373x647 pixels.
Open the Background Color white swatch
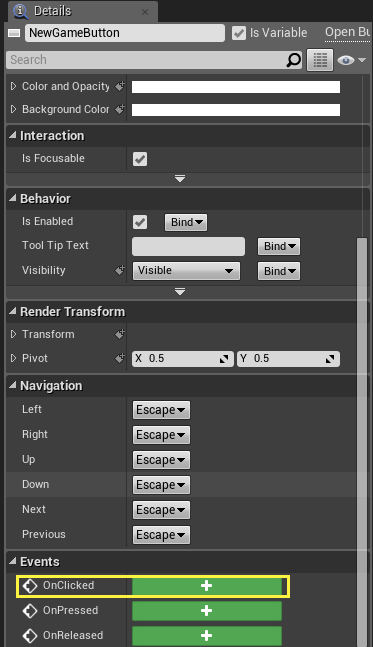[236, 110]
